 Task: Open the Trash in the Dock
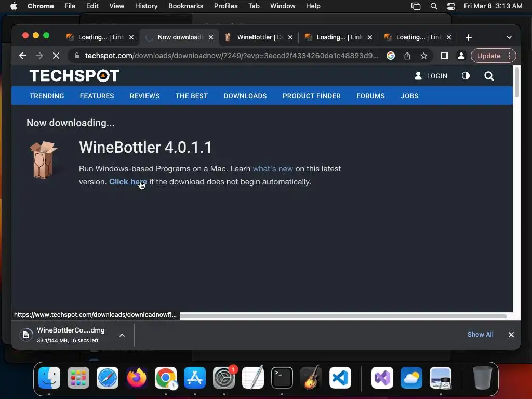tap(482, 378)
